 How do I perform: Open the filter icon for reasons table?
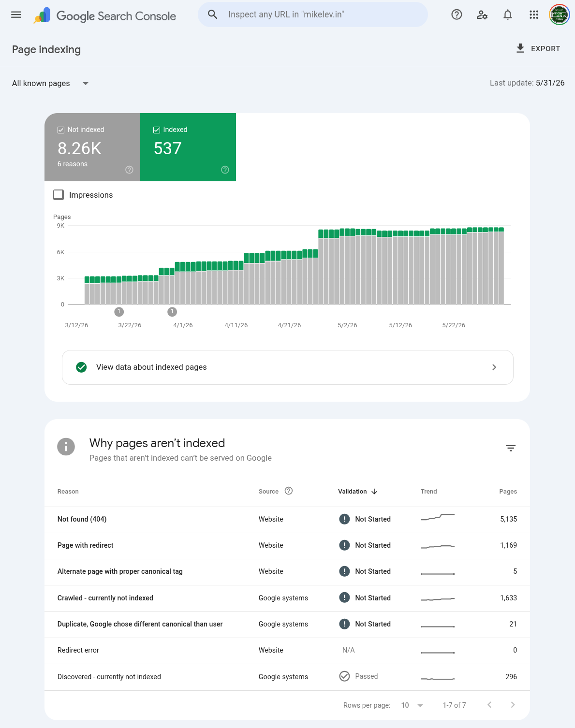[511, 448]
